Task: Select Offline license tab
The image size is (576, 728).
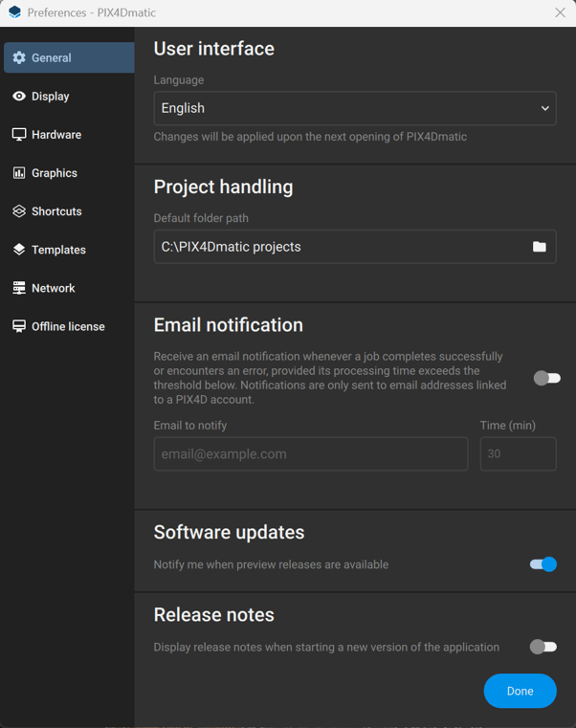Action: (x=69, y=326)
